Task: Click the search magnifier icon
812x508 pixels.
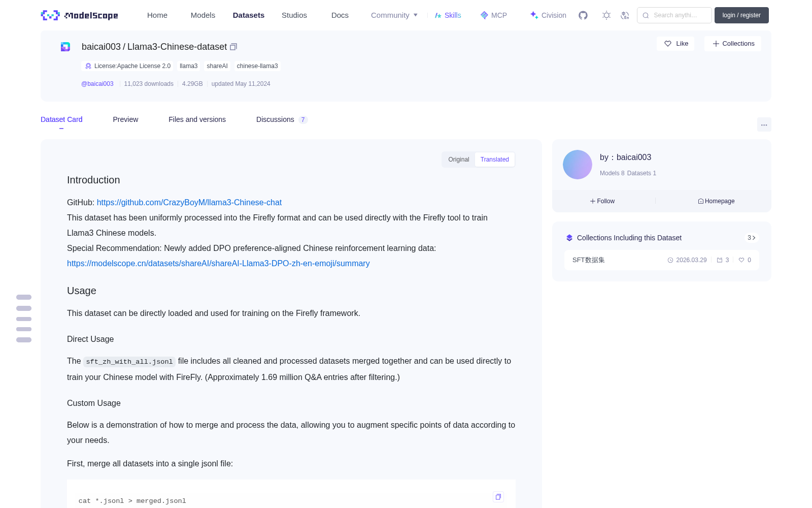Action: click(646, 15)
